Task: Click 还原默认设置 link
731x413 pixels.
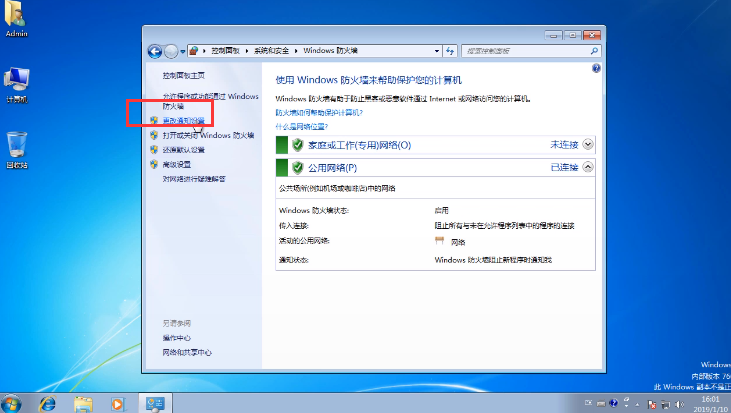Action: (184, 150)
